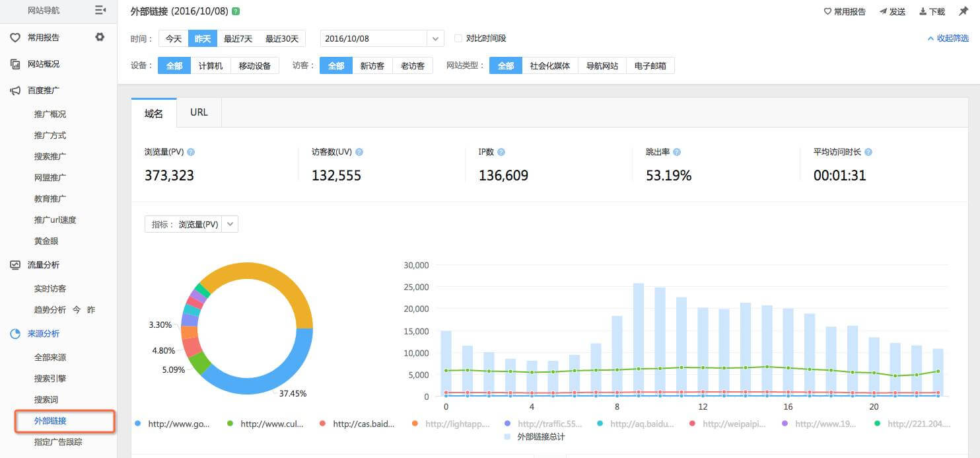The height and width of the screenshot is (458, 980).
Task: Select the 最近7天 time range
Action: (x=237, y=38)
